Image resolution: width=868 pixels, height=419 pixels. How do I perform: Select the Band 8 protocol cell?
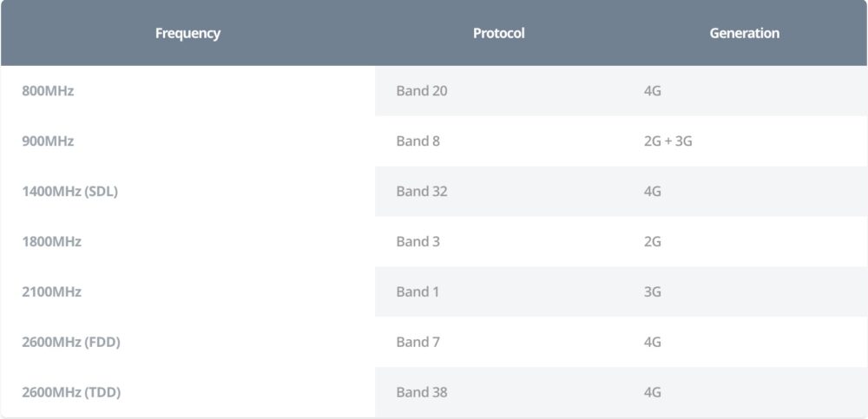tap(418, 141)
